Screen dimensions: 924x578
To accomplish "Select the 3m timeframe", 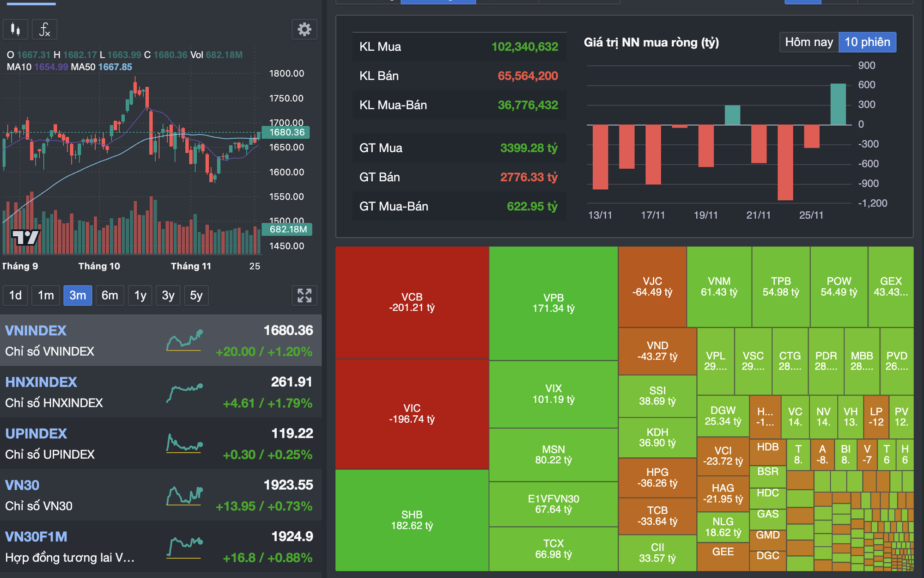I will tap(78, 295).
